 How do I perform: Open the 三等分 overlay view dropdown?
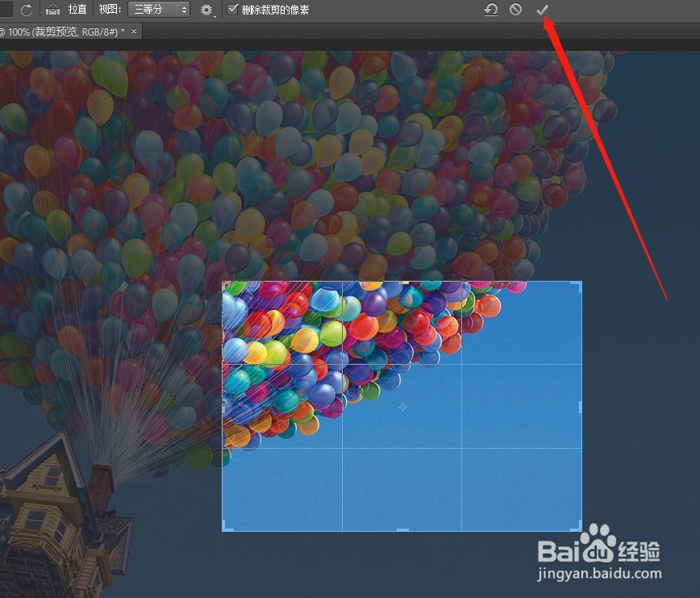tap(159, 10)
